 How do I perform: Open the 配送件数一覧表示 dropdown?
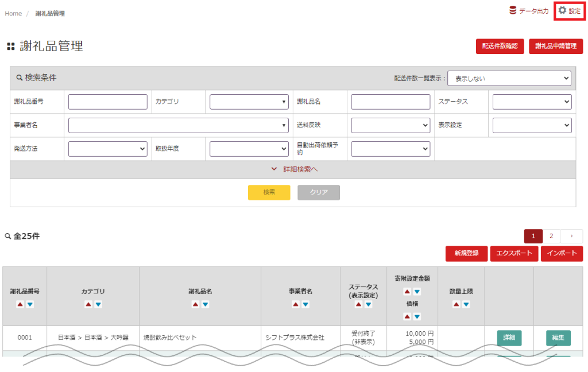pos(509,78)
